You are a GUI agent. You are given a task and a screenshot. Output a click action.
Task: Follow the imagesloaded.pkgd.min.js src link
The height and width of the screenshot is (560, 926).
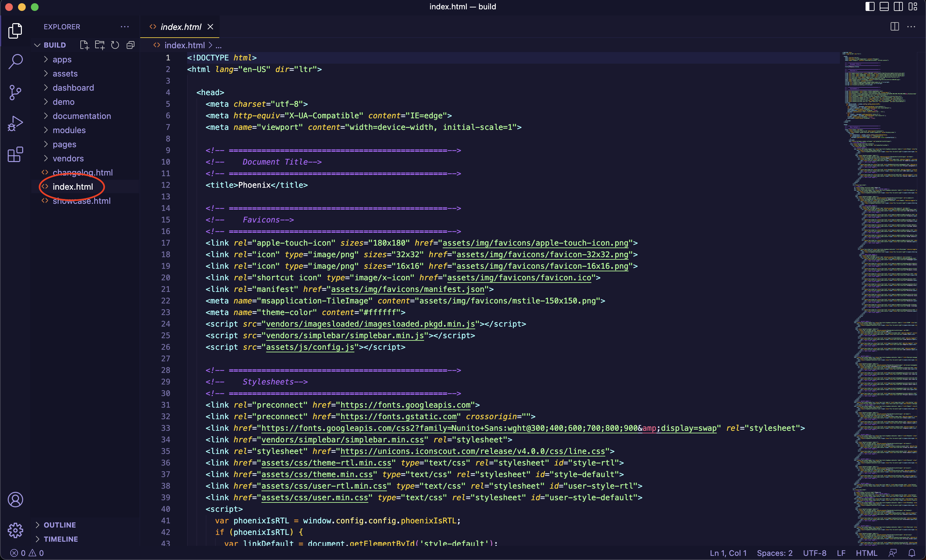click(370, 324)
